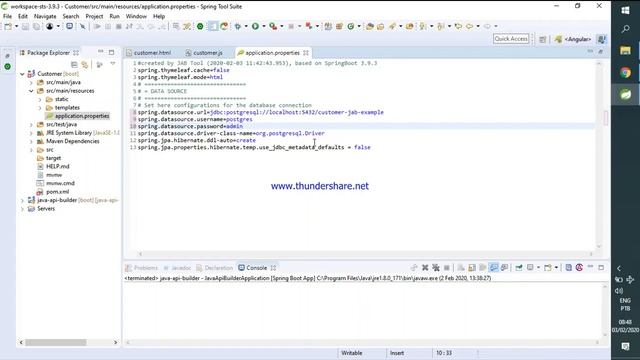Switch to the Angular perspective
The height and width of the screenshot is (360, 640).
(x=573, y=39)
